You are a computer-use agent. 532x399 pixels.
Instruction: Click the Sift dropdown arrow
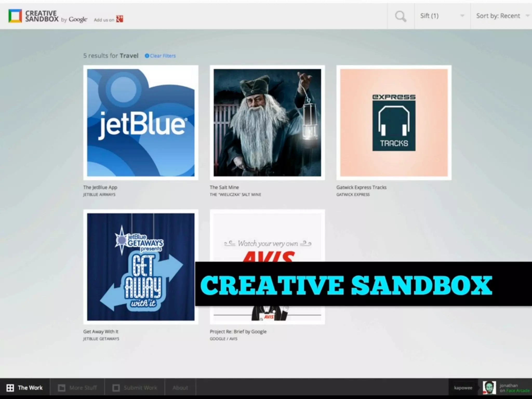coord(462,16)
